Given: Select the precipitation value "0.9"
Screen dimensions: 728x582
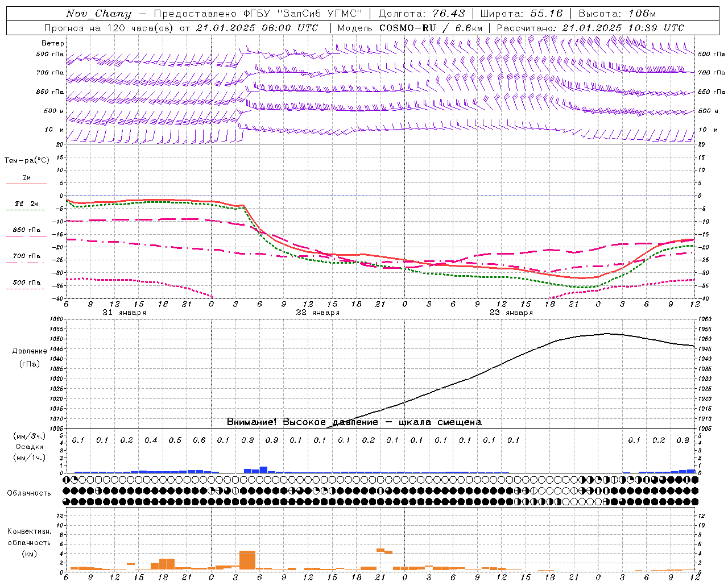Looking at the screenshot, I should (272, 440).
